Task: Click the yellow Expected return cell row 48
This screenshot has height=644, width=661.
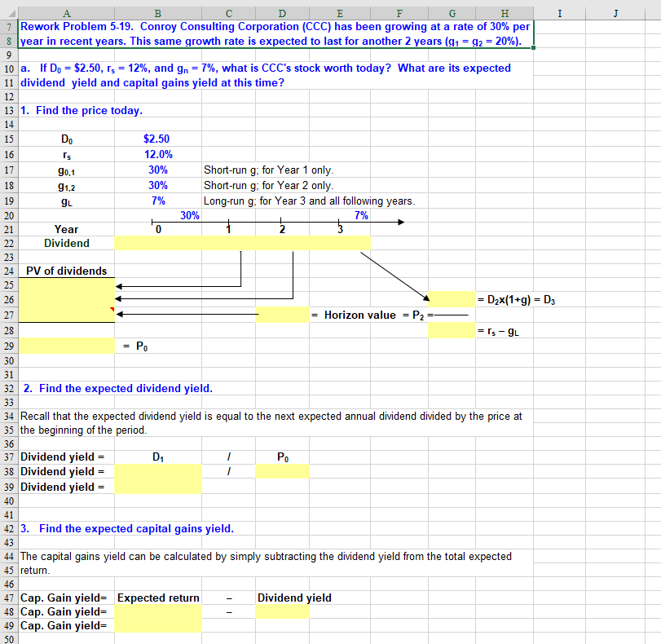Action: click(158, 612)
